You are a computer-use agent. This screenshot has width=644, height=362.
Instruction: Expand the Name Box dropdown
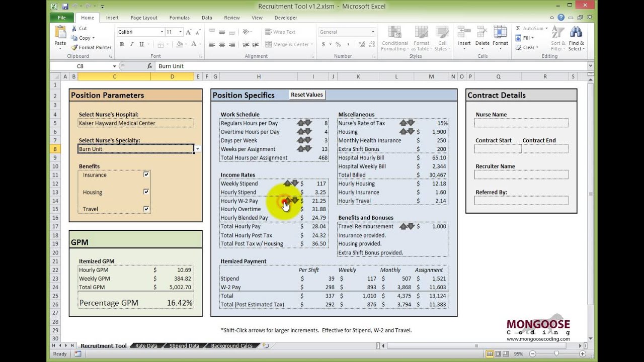pos(115,66)
